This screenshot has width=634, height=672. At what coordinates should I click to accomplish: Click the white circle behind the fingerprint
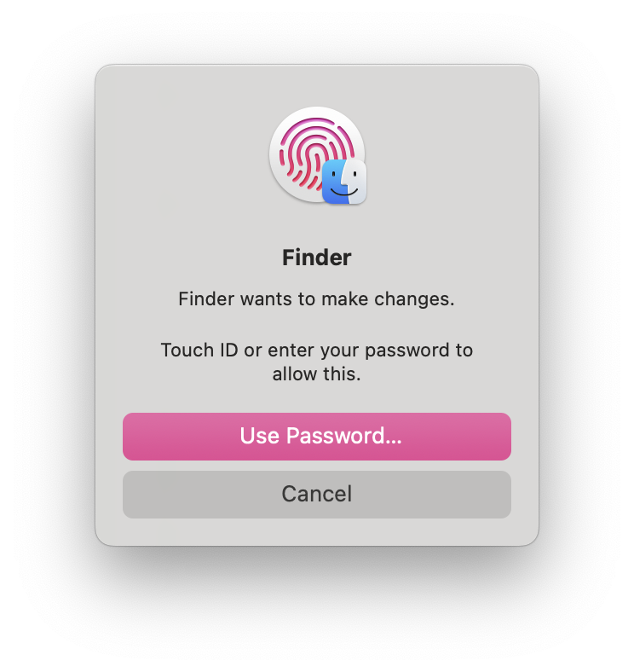click(x=316, y=154)
